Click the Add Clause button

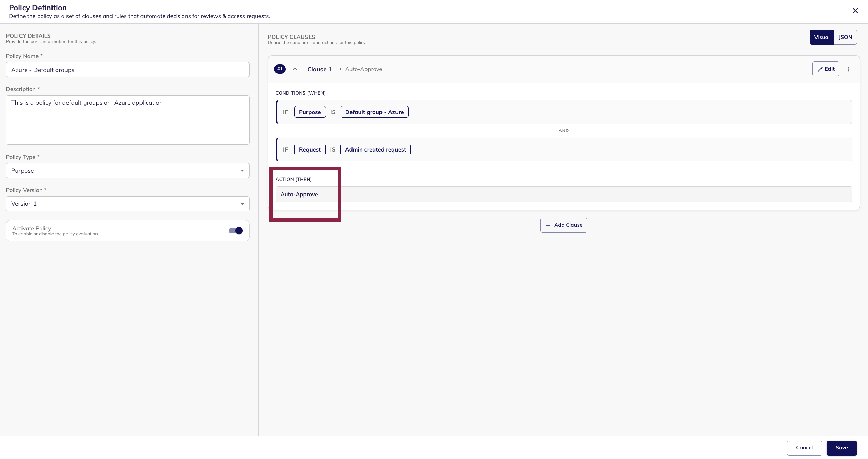564,225
